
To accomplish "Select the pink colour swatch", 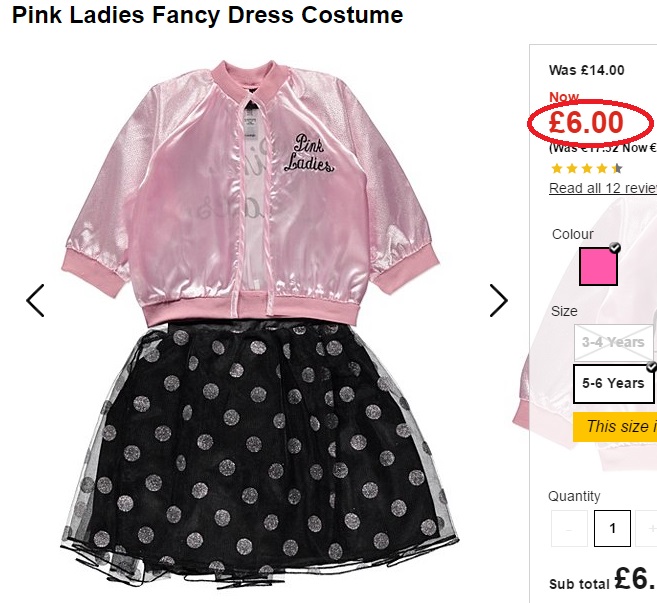I will point(598,267).
